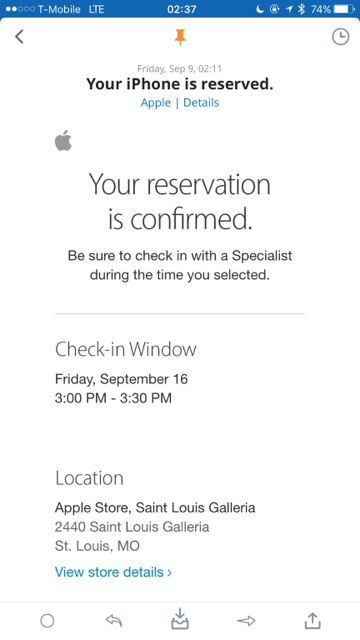Tap the circle mark-unread icon
360x640 pixels.
47,621
